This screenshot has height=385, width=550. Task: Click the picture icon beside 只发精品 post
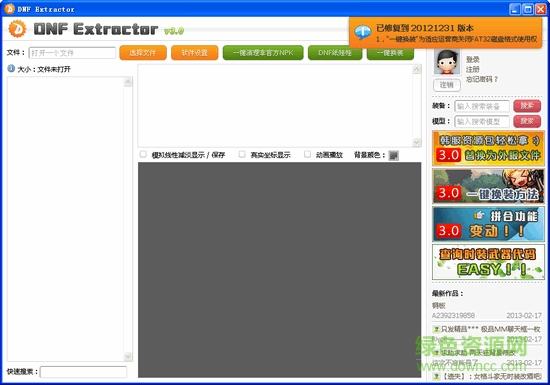(436, 329)
